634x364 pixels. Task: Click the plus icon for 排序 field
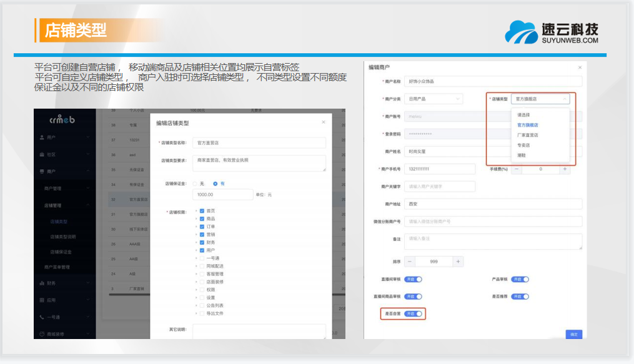tap(458, 262)
